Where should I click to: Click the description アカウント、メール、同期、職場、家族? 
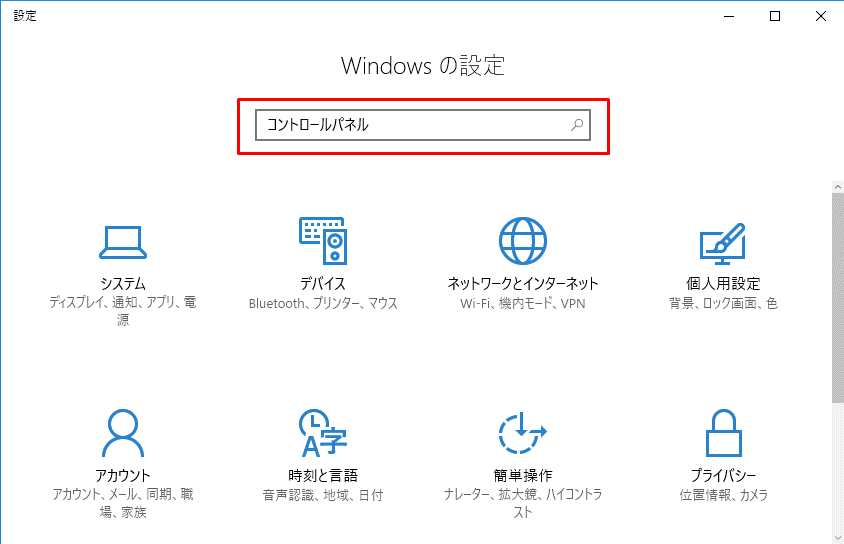pyautogui.click(x=123, y=503)
